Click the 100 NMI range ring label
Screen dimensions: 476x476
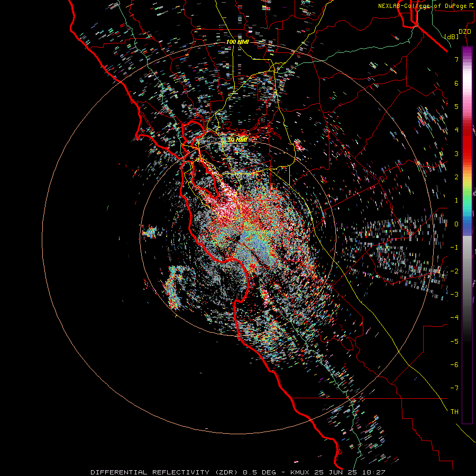point(237,42)
